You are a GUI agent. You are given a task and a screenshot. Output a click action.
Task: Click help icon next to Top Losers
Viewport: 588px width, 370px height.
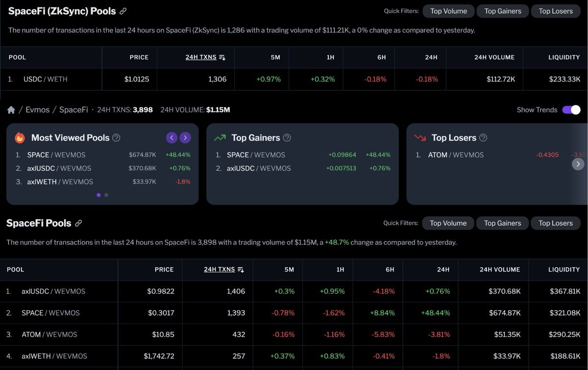(483, 138)
